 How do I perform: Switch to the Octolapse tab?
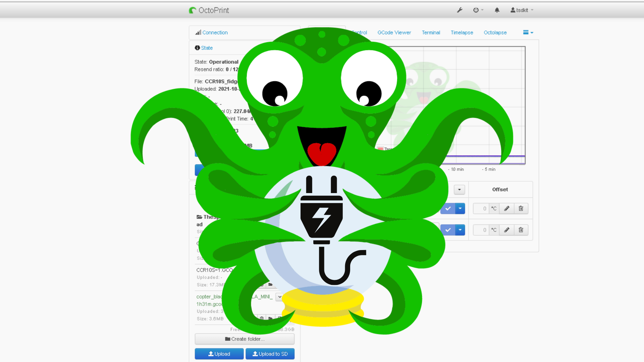pyautogui.click(x=495, y=33)
